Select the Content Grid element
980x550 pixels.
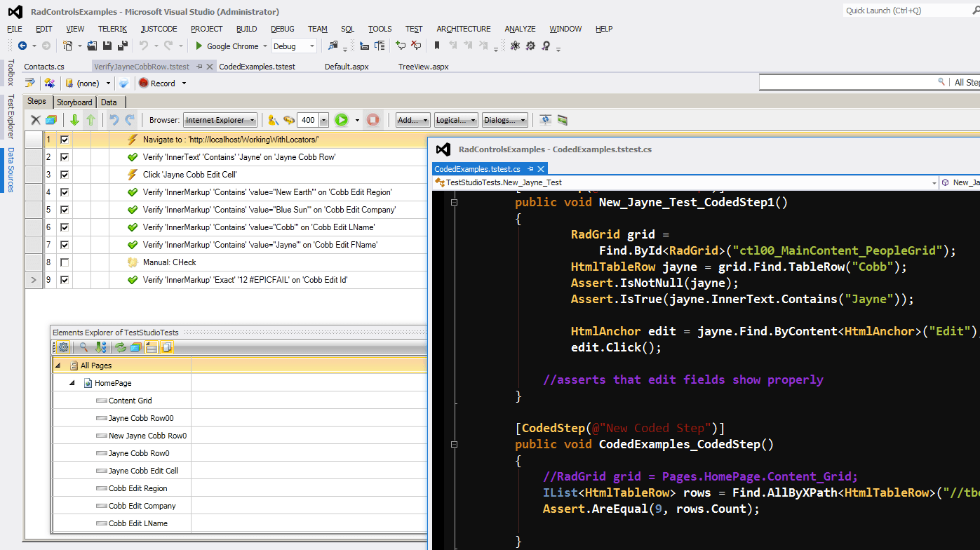[130, 401]
